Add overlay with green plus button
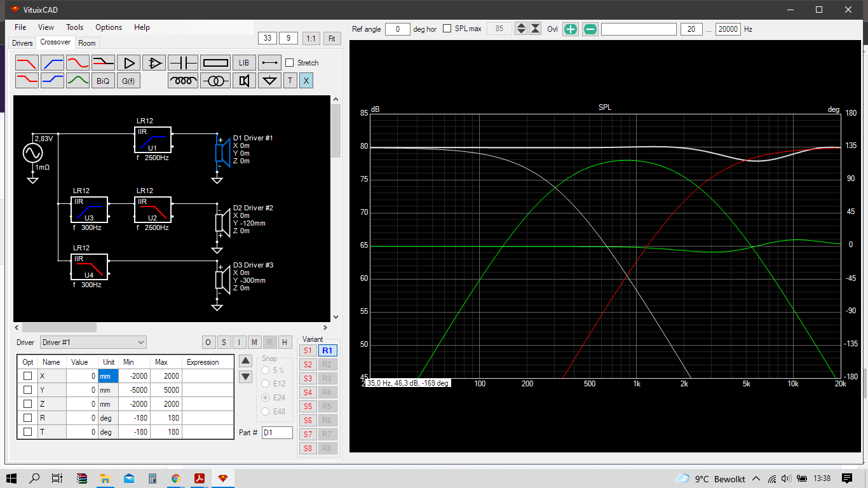This screenshot has width=868, height=488. 571,29
